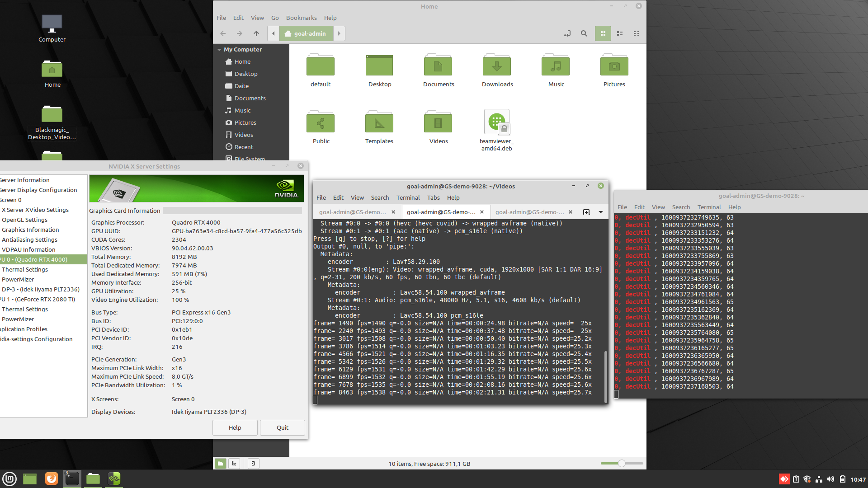The height and width of the screenshot is (488, 868).
Task: Adjust the zoom slider in Nemo statusbar
Action: [x=622, y=463]
